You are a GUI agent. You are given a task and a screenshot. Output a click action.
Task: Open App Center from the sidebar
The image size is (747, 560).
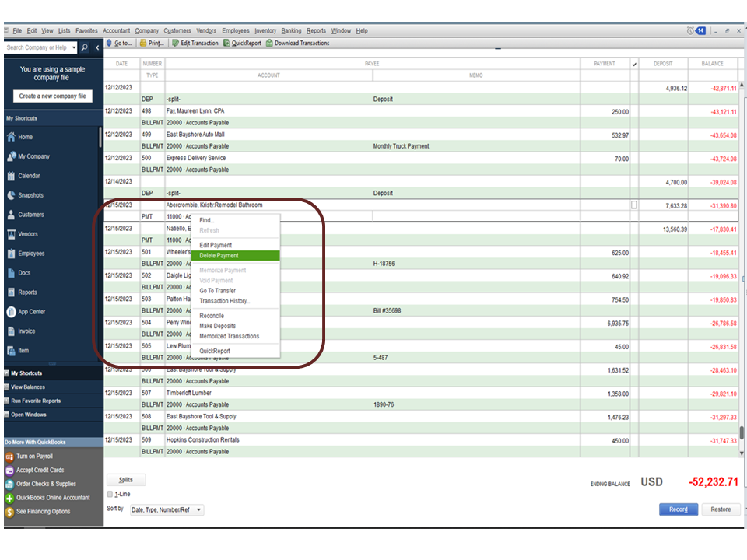point(11,312)
